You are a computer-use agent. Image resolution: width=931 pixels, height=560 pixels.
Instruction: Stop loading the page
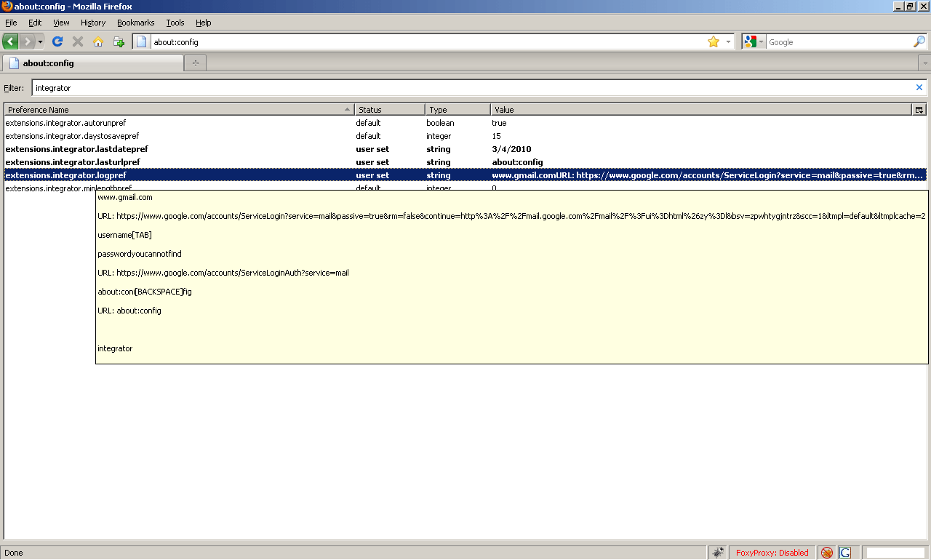(77, 41)
